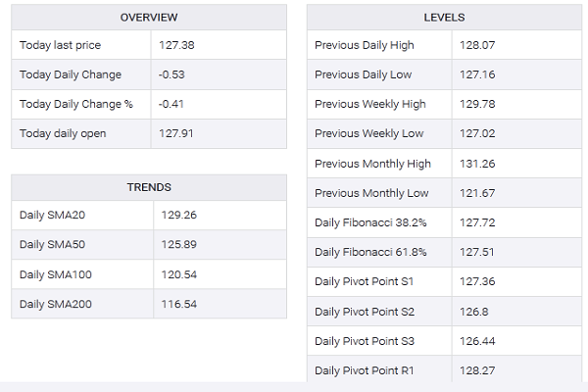
Task: Select the Previous Weekly High value 129.78
Action: point(477,104)
